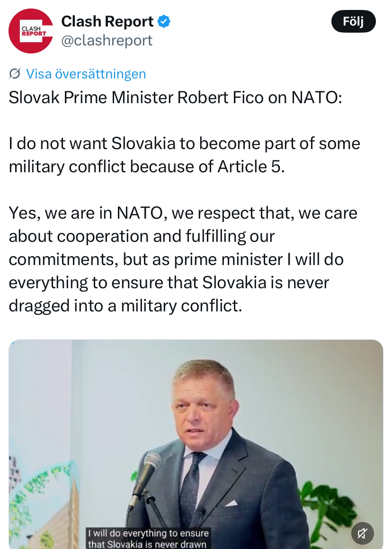Click the 'Article 5' line in the tweet
This screenshot has width=392, height=549.
(146, 166)
